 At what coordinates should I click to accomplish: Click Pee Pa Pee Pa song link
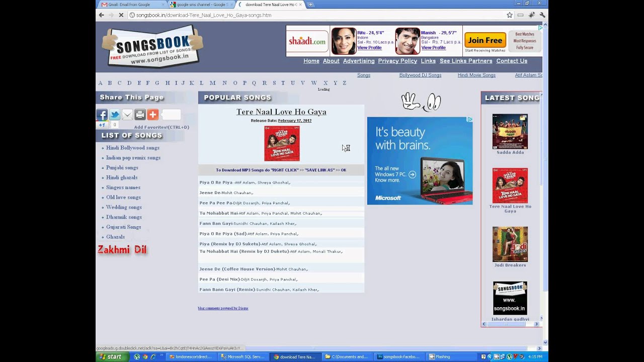(x=216, y=203)
